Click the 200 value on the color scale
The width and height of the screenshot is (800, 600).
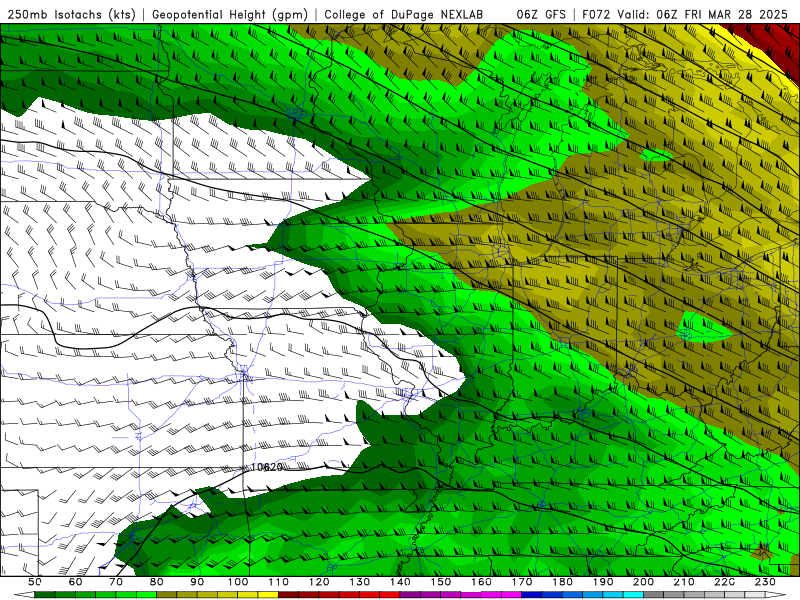coord(644,582)
